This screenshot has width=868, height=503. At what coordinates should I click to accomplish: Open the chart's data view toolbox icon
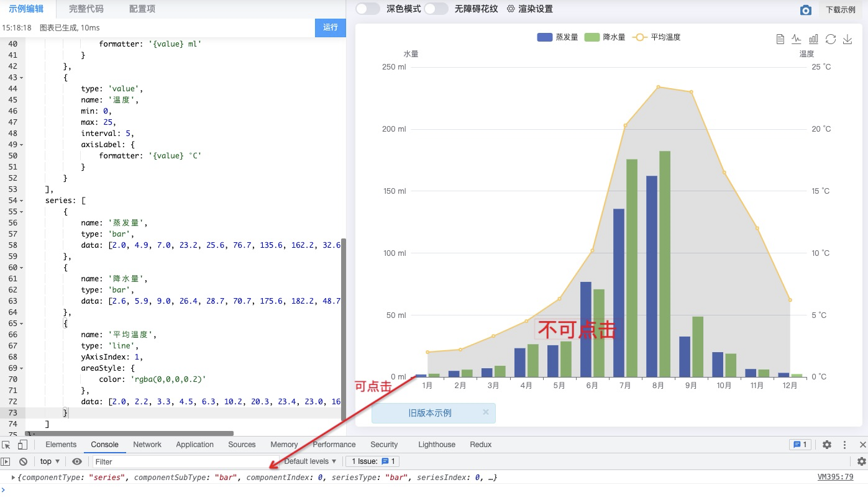pos(780,39)
